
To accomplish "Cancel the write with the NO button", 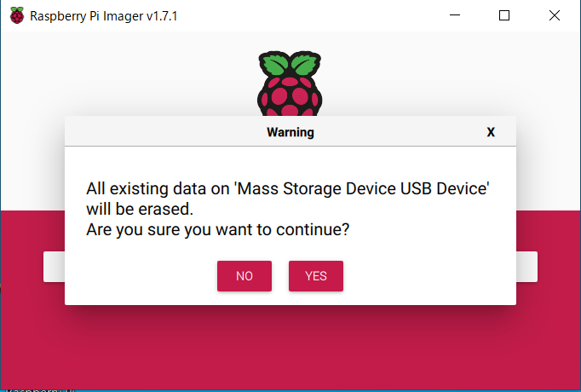I will pyautogui.click(x=244, y=276).
